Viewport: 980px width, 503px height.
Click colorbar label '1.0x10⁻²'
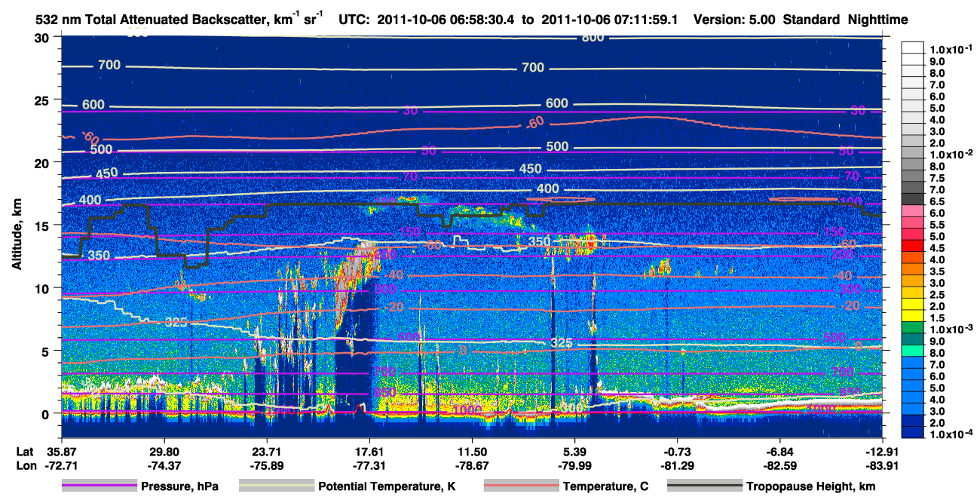[x=952, y=154]
